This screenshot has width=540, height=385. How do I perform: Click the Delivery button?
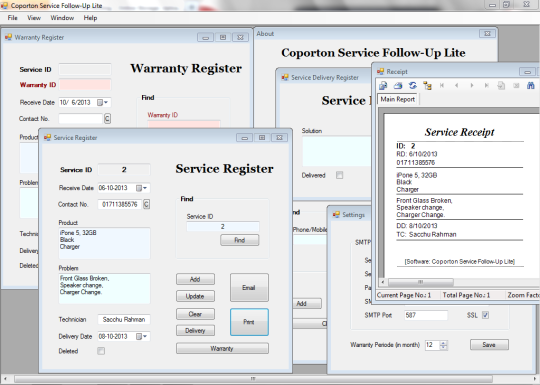click(195, 331)
